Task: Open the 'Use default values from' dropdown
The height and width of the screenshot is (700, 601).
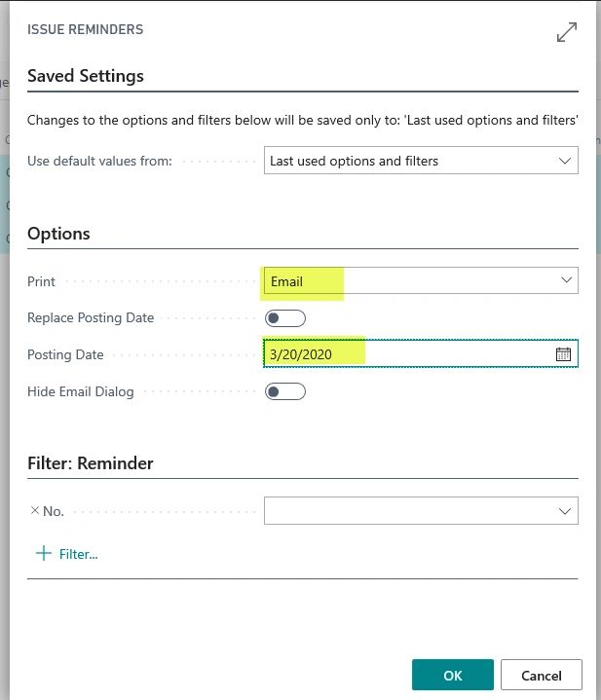Action: point(421,161)
